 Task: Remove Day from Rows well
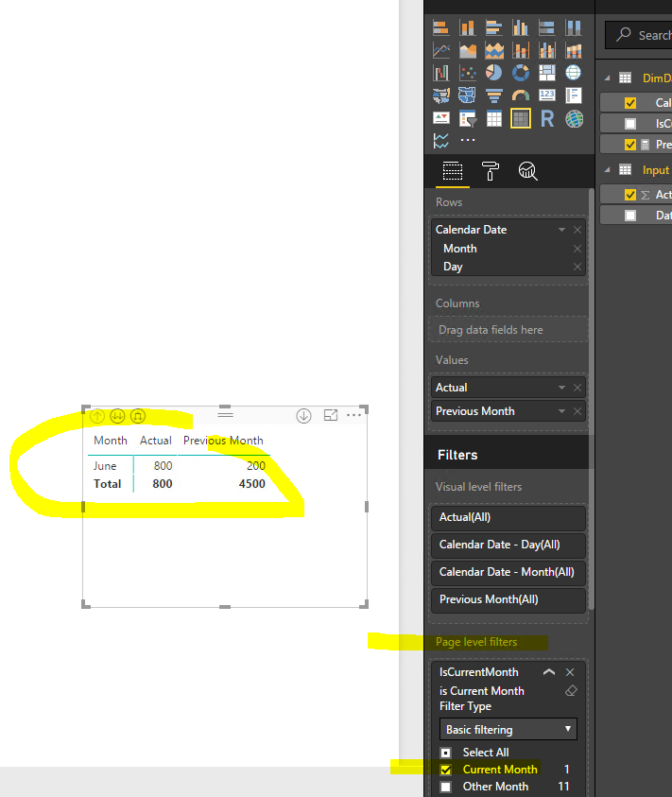[x=577, y=267]
